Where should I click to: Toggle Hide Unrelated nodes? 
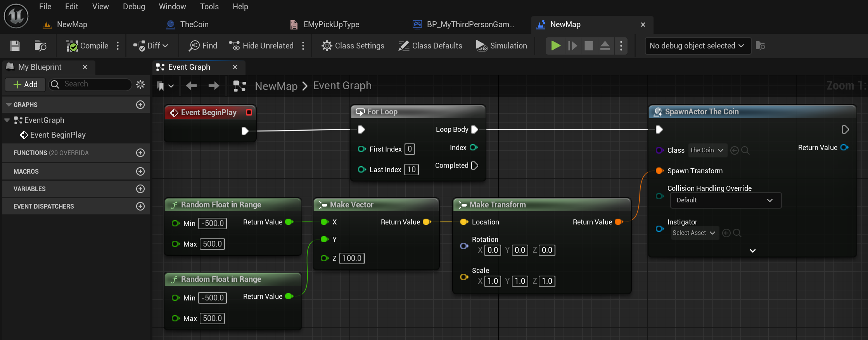(261, 46)
